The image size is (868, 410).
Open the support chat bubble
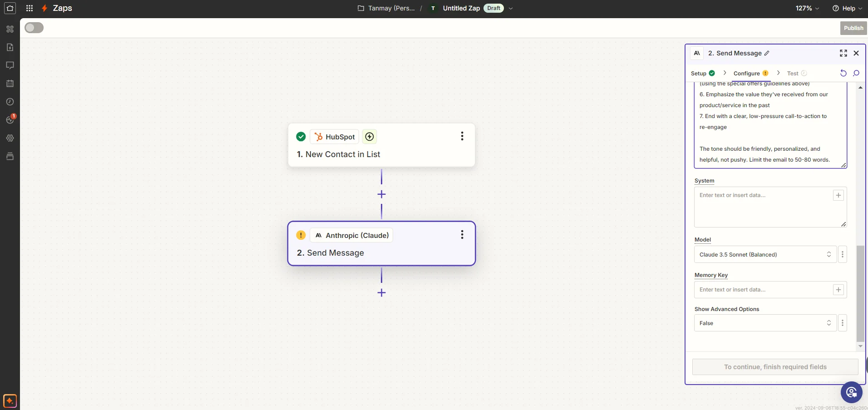(x=851, y=392)
